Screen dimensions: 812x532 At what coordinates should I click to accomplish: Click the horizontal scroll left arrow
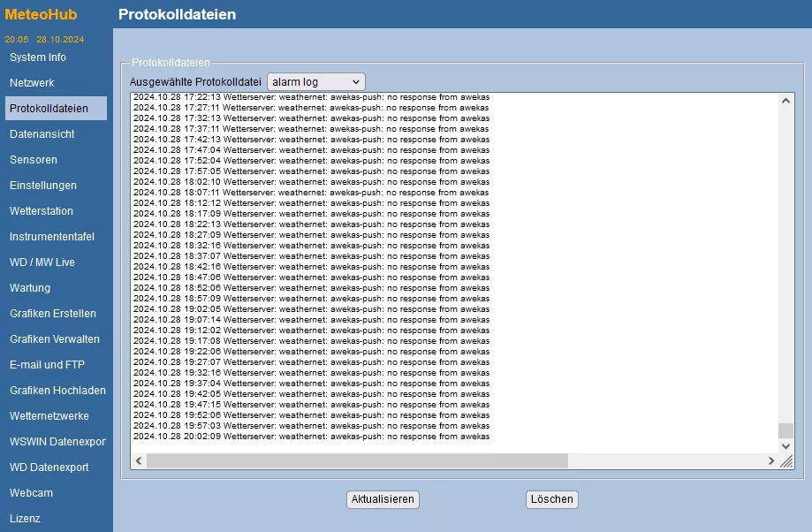[x=138, y=460]
